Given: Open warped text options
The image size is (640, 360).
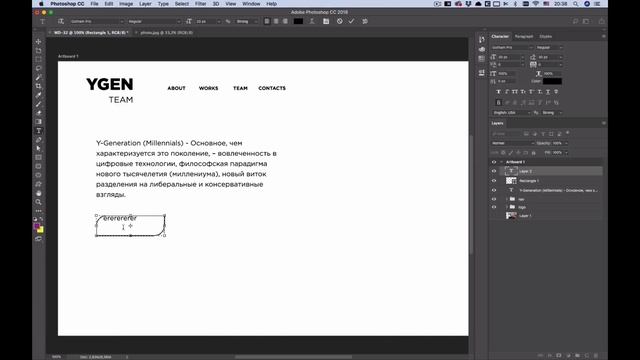Looking at the screenshot, I should tap(312, 21).
